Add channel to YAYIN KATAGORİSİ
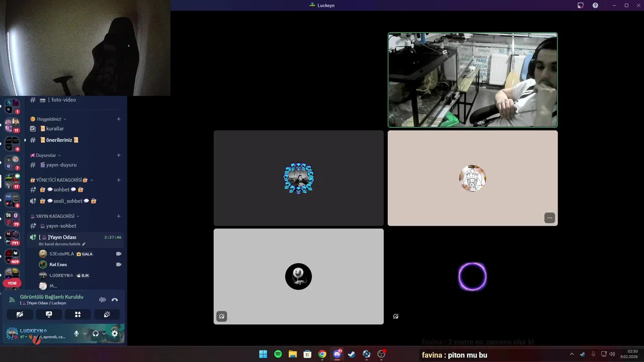Screen dimensions: 644x362 coord(119,216)
